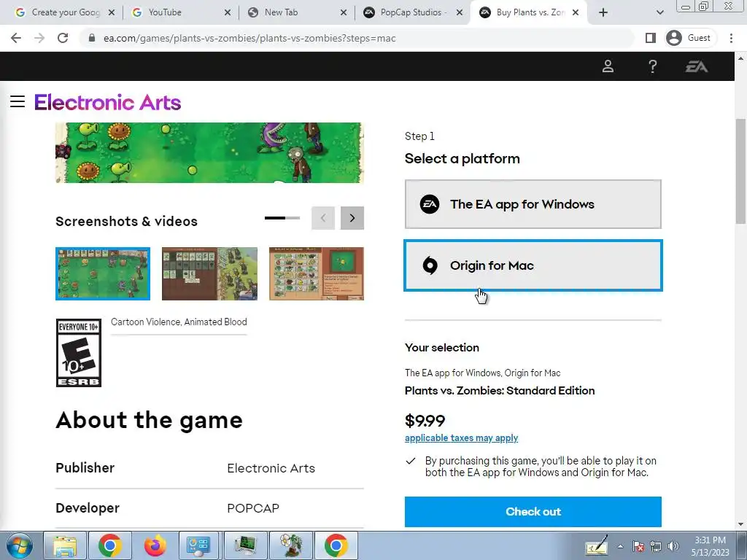Toggle the browser side panel

[x=650, y=38]
